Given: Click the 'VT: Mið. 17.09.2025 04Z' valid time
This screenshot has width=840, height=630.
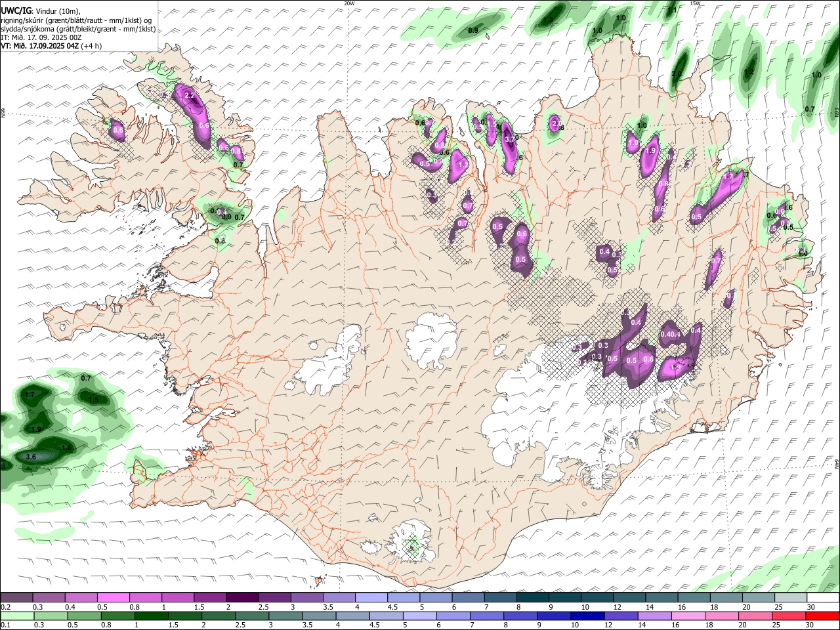Looking at the screenshot, I should (x=41, y=46).
